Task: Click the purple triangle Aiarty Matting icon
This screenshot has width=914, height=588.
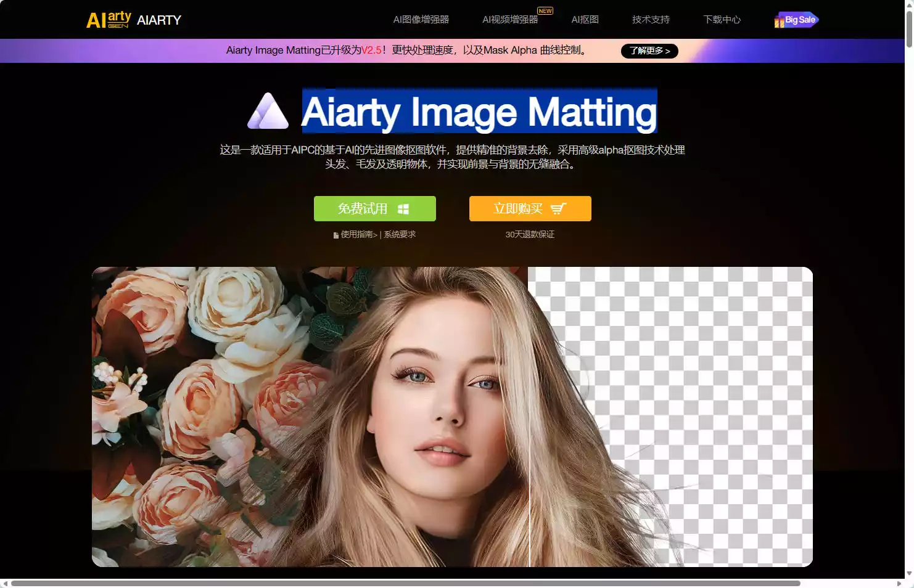Action: [268, 111]
